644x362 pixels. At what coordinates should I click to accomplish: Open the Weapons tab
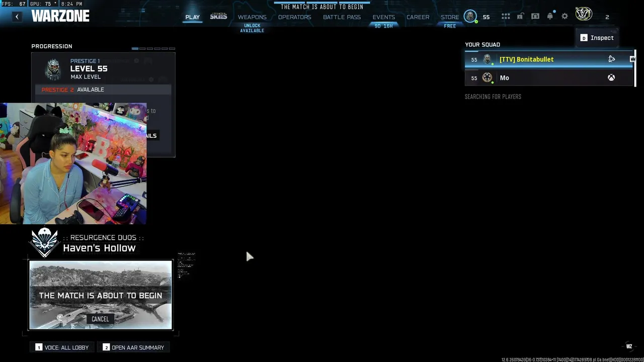(x=252, y=17)
